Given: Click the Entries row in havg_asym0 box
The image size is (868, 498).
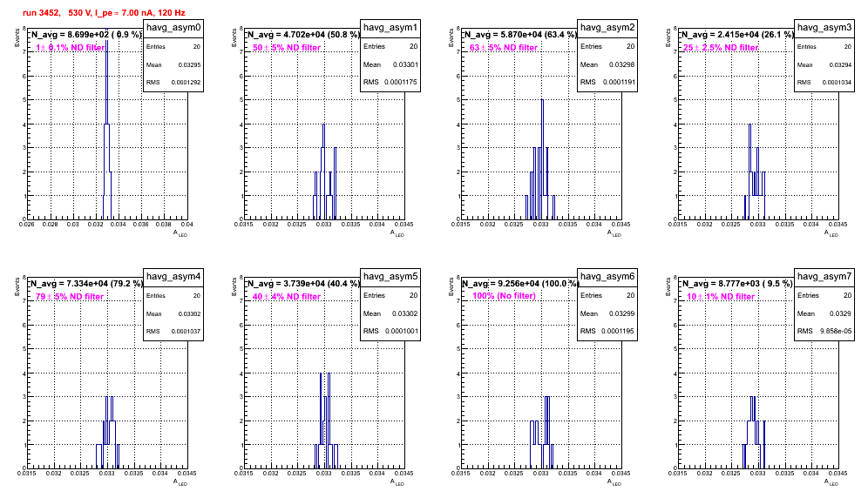Looking at the screenshot, I should click(173, 47).
